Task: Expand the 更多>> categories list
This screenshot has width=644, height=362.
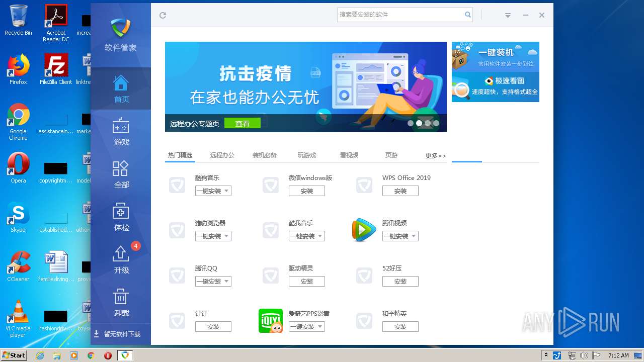Action: pos(436,156)
